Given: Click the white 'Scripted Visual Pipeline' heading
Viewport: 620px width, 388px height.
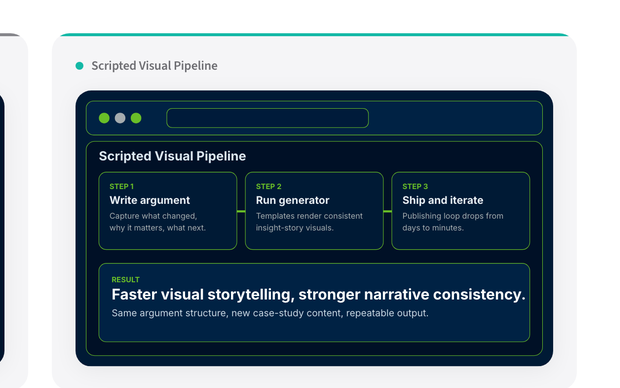Looking at the screenshot, I should point(172,156).
